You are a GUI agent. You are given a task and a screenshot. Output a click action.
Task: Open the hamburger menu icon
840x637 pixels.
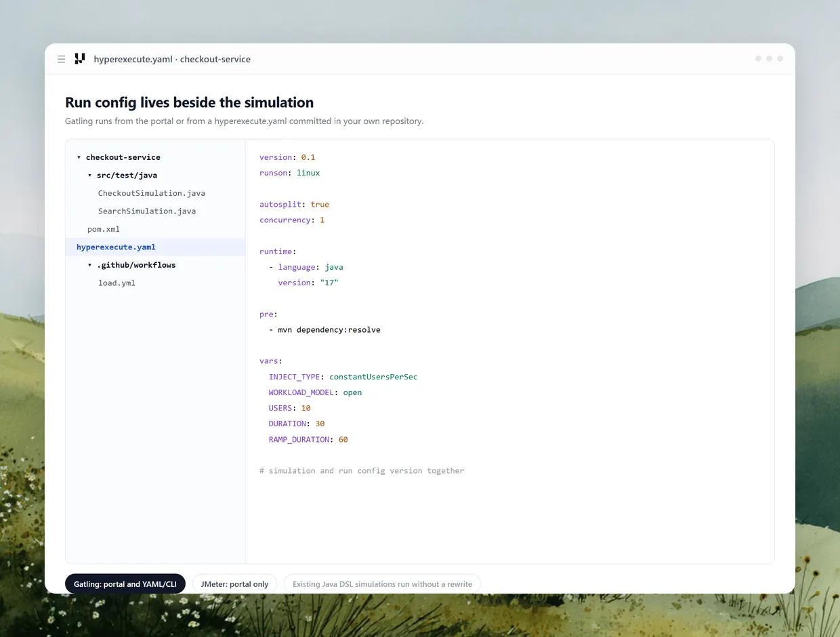click(62, 59)
